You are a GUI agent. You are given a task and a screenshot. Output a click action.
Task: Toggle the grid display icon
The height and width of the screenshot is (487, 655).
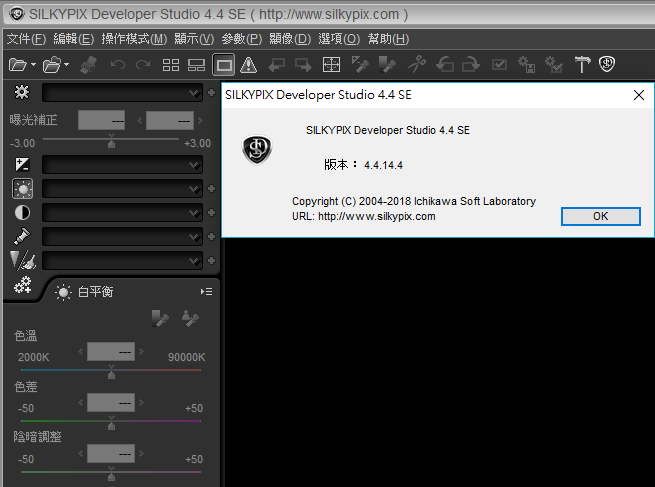click(331, 65)
